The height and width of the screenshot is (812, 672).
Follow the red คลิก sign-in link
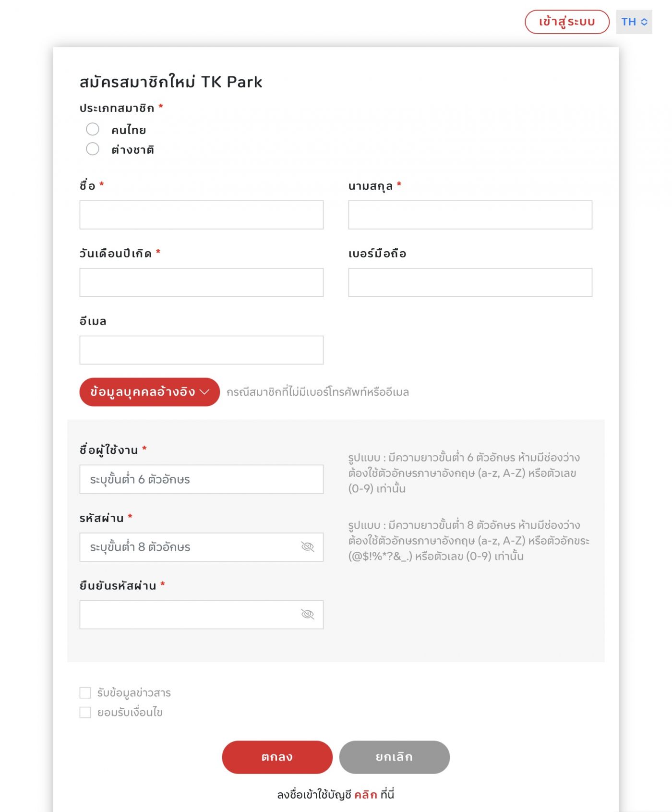[365, 795]
